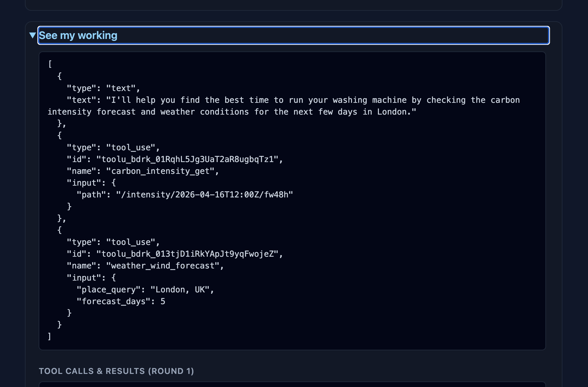The height and width of the screenshot is (387, 588).
Task: Click the "place_query" key in the JSON
Action: point(108,290)
